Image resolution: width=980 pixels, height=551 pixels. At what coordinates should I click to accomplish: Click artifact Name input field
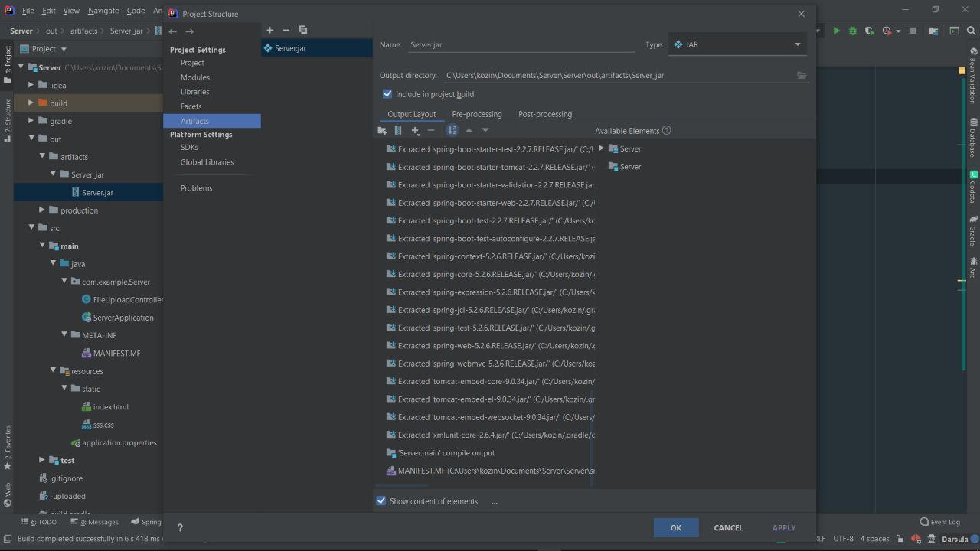pos(521,44)
